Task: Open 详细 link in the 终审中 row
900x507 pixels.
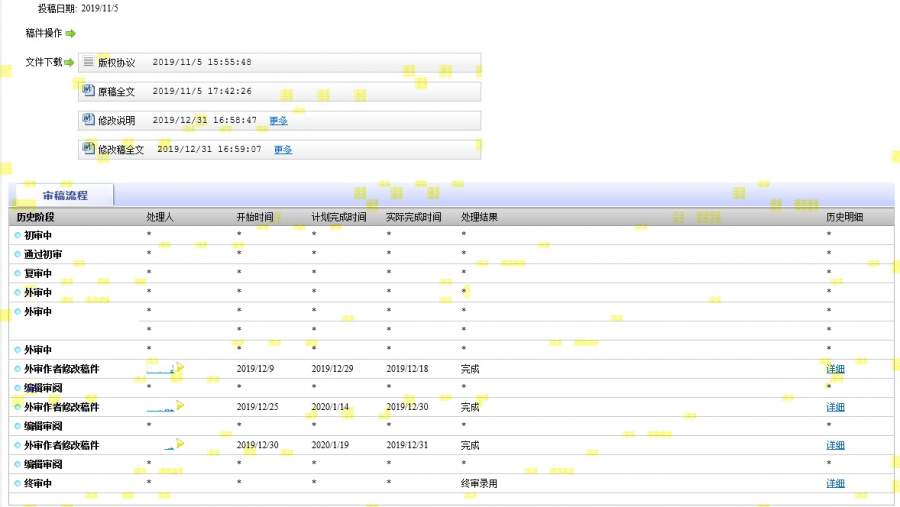Action: (835, 483)
